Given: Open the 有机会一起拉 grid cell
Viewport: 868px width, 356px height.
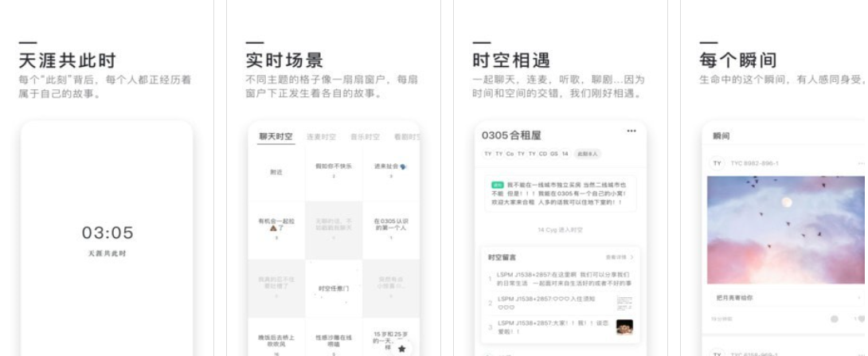Looking at the screenshot, I should click(276, 229).
